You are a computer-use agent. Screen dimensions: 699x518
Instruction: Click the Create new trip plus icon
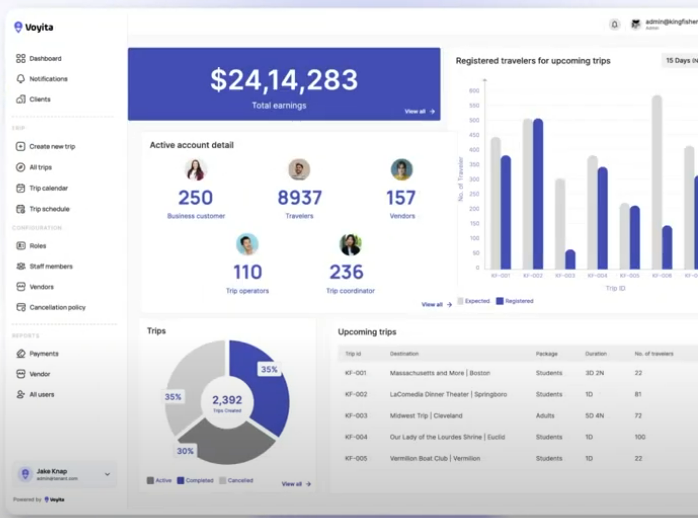pos(21,146)
